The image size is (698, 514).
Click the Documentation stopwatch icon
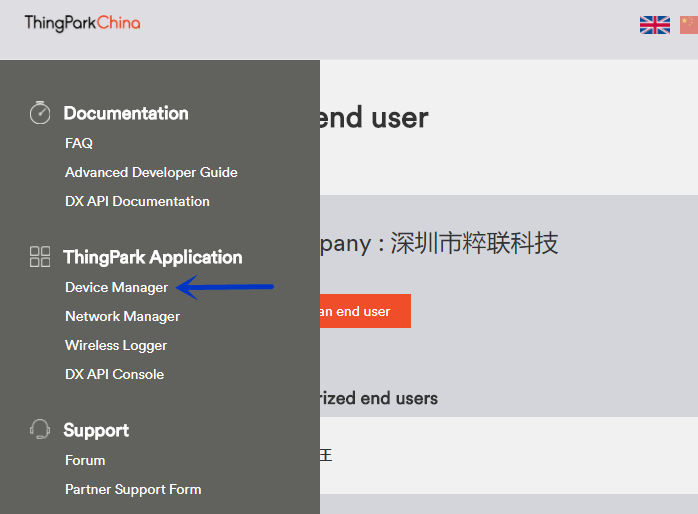click(x=40, y=113)
